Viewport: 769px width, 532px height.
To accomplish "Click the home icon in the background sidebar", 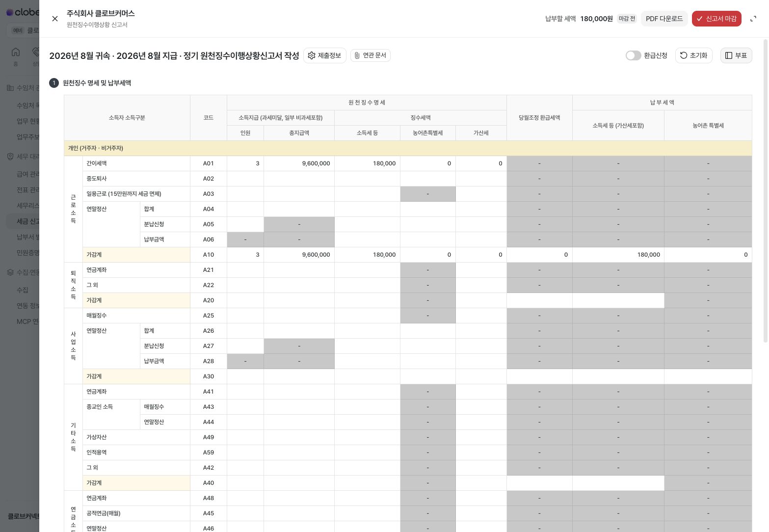I will [16, 52].
